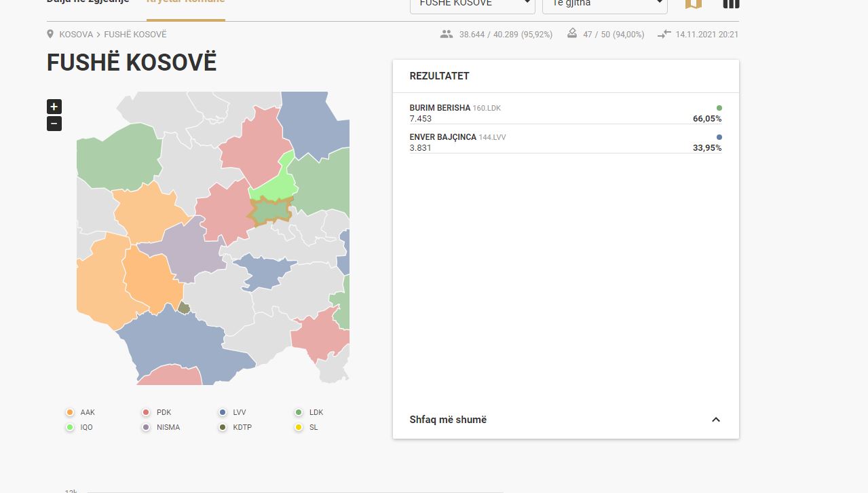868x493 pixels.
Task: Click the 47 / 50 (94,00%) counted stations text
Action: 614,34
